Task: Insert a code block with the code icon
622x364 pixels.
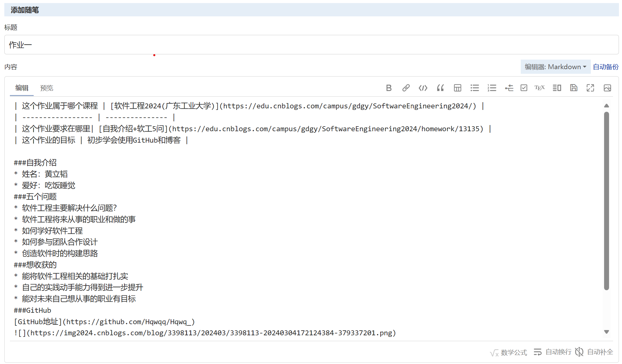Action: click(423, 88)
